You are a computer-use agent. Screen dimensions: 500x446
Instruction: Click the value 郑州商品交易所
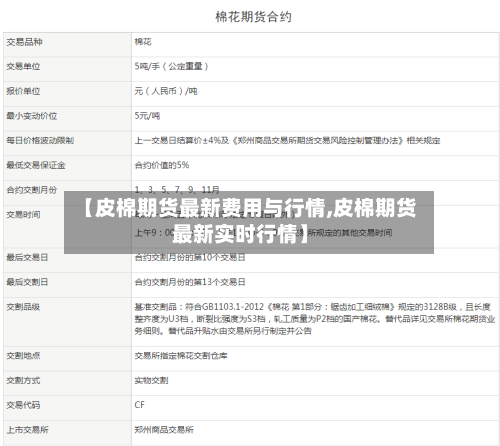[164, 430]
